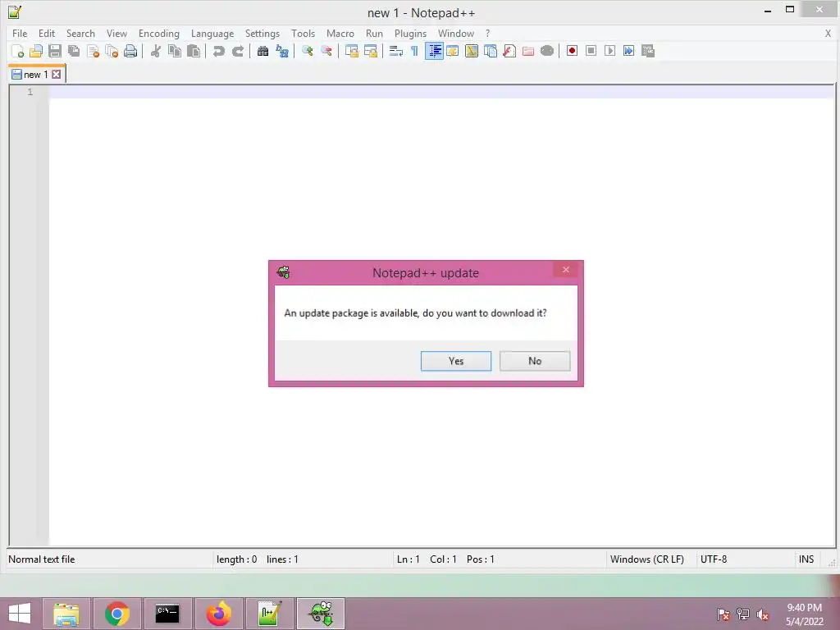Stop macro recording toolbar button
840x630 pixels.
[x=591, y=51]
